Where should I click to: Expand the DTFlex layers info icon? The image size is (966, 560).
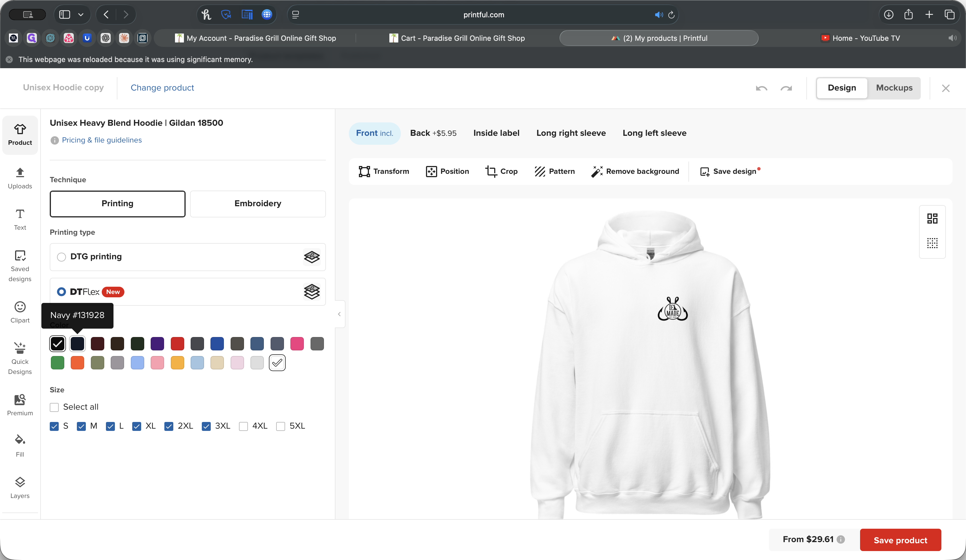[x=312, y=292]
